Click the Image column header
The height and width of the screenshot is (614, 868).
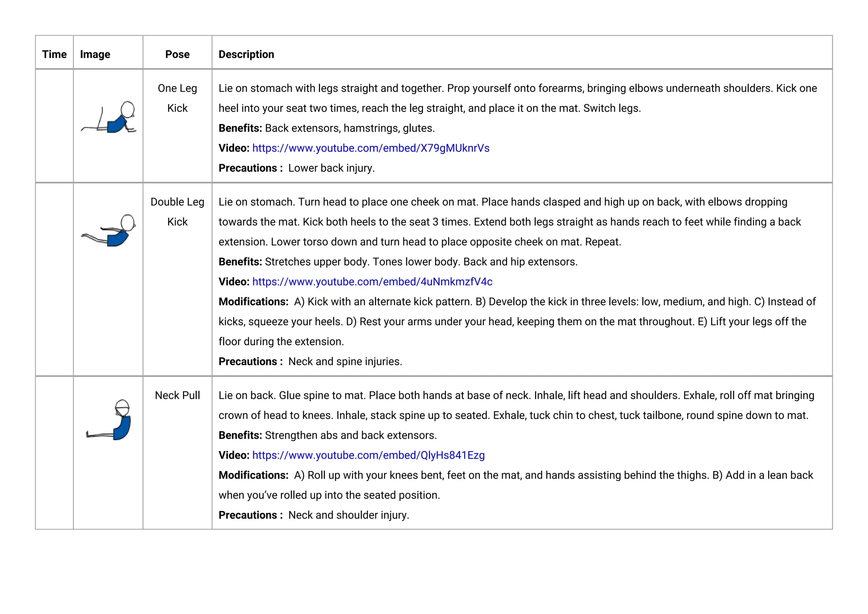pos(95,54)
